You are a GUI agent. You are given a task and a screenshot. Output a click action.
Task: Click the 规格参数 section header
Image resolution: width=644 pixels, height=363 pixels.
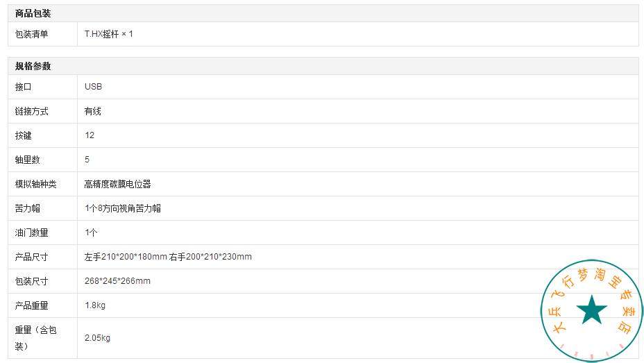[33, 67]
